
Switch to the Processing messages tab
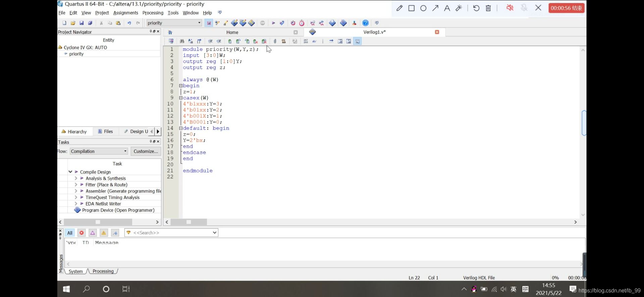(103, 271)
